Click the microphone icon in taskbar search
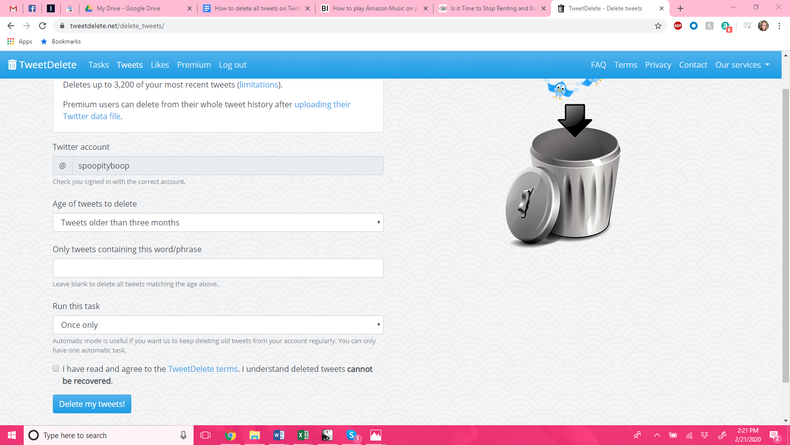 [183, 435]
